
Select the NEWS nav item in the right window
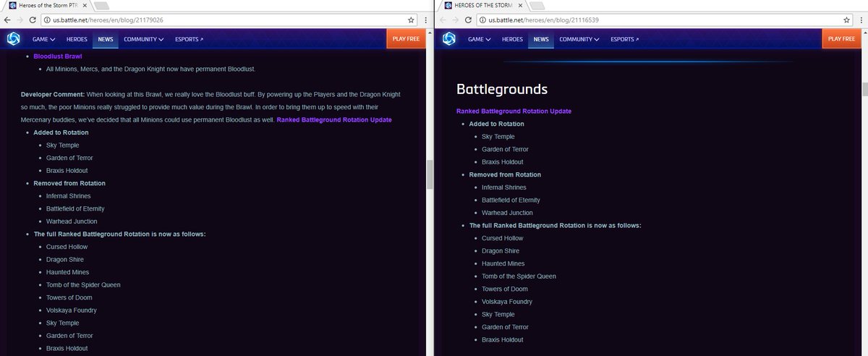tap(540, 38)
